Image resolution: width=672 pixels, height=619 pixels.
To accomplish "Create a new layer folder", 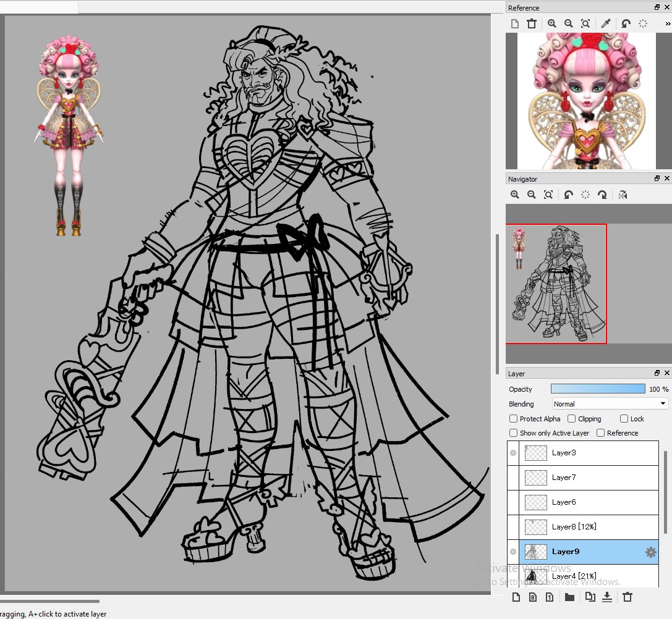I will (x=569, y=597).
